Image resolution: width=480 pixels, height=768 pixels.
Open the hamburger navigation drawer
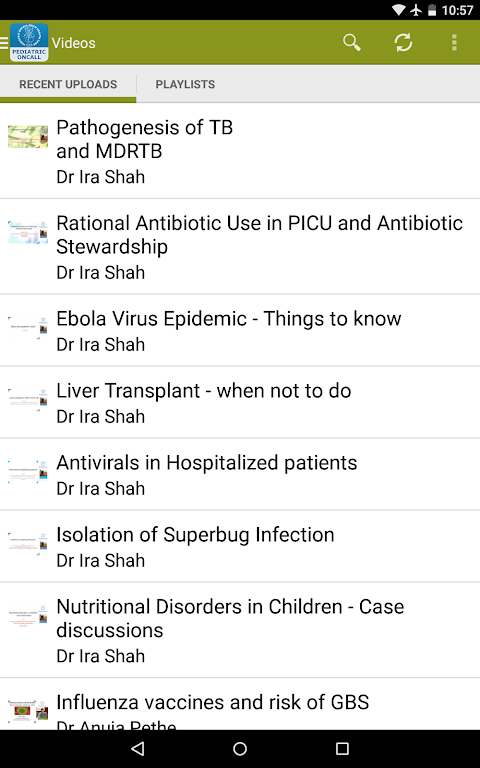[4, 43]
